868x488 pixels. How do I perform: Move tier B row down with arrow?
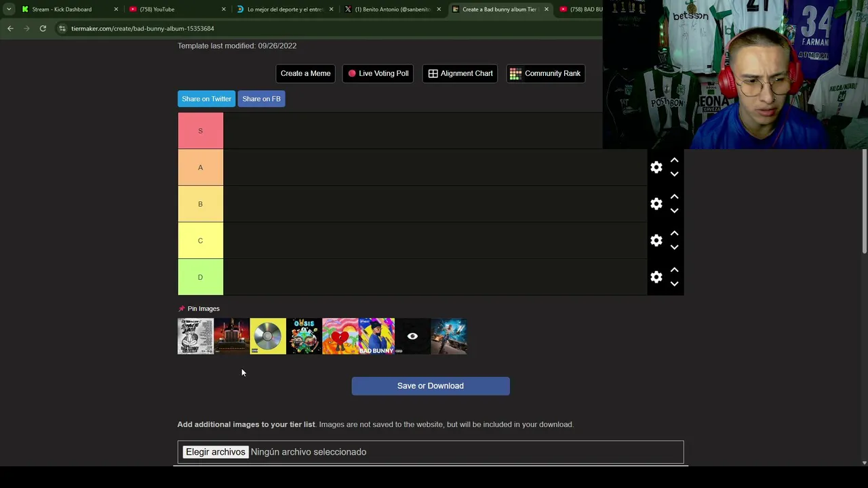tap(674, 211)
